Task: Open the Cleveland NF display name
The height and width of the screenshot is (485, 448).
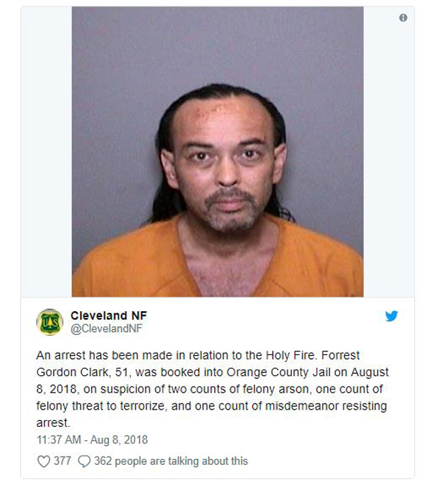Action: (x=109, y=316)
